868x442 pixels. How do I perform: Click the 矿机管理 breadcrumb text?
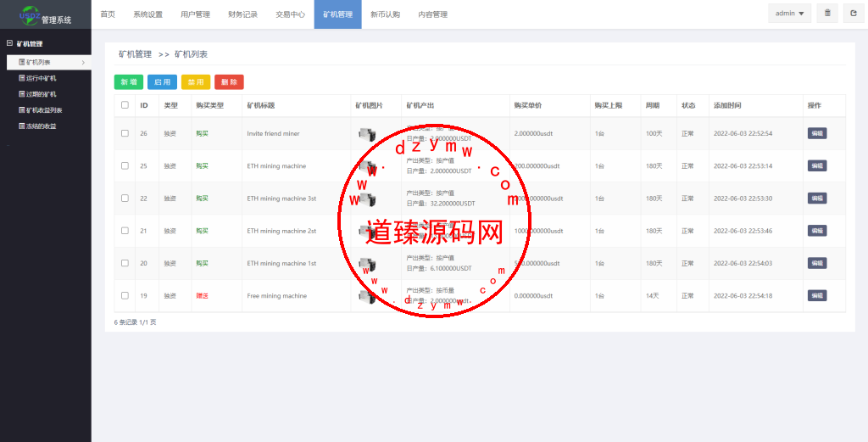coord(135,54)
